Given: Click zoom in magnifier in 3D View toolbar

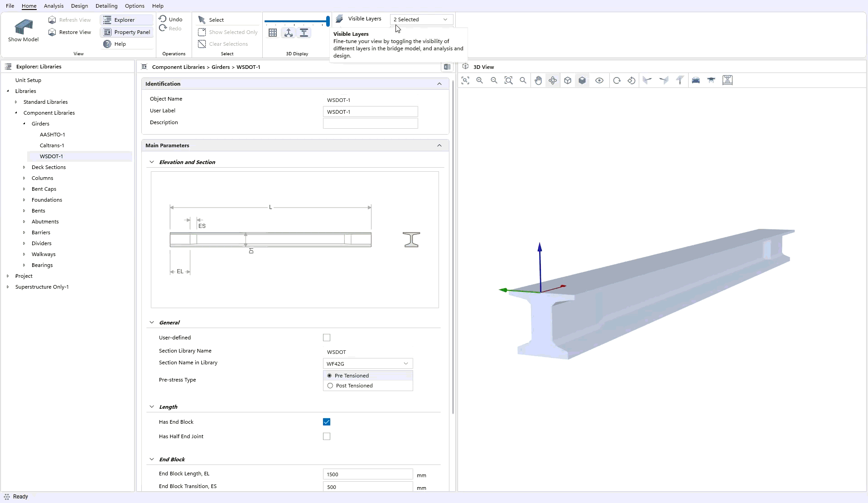Looking at the screenshot, I should coord(480,81).
